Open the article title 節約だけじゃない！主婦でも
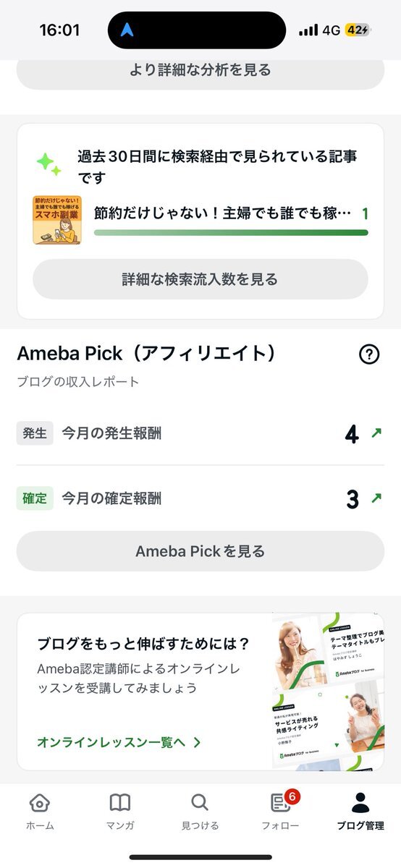 point(223,214)
